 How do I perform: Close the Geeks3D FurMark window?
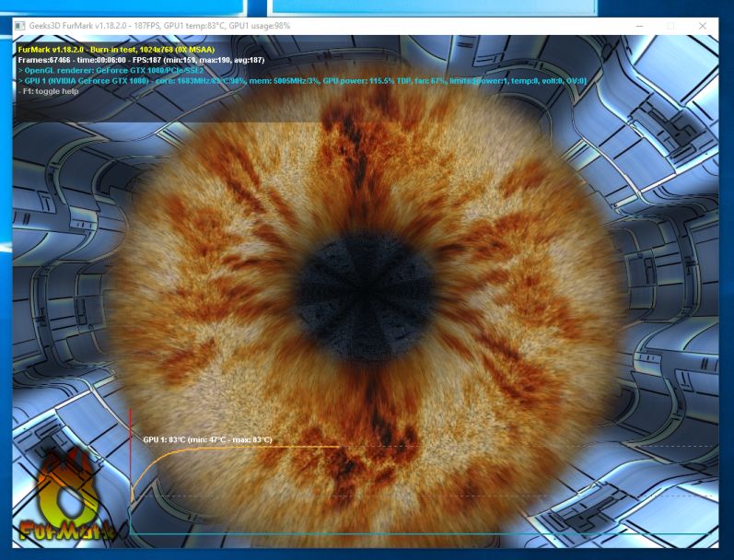tap(702, 26)
